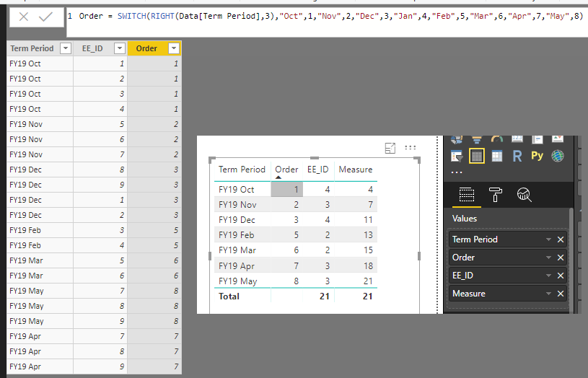Remove Term Period field from Values

pos(561,239)
